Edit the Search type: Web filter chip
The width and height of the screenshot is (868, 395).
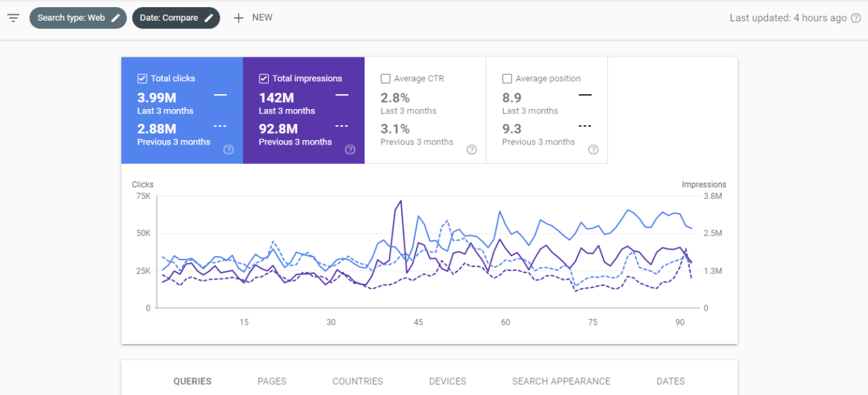pyautogui.click(x=78, y=18)
